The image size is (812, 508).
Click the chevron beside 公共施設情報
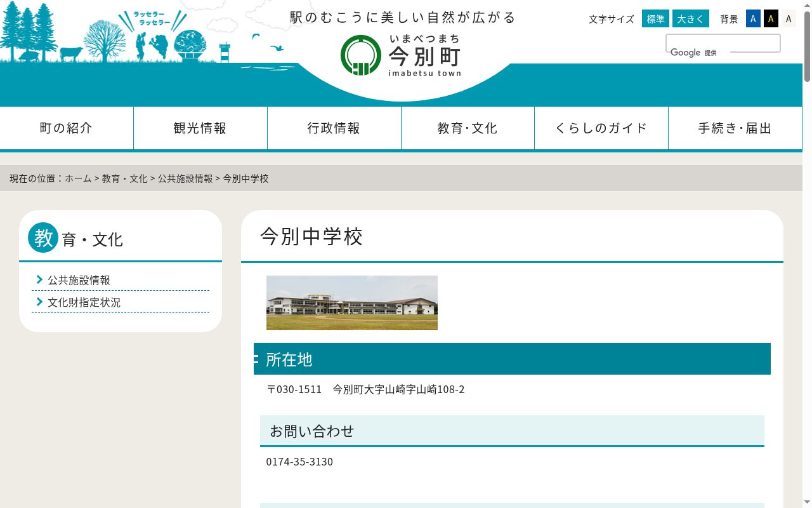(x=39, y=279)
